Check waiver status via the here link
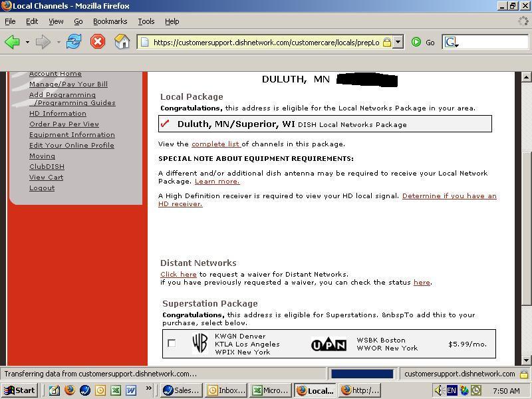The image size is (532, 399). tap(422, 282)
